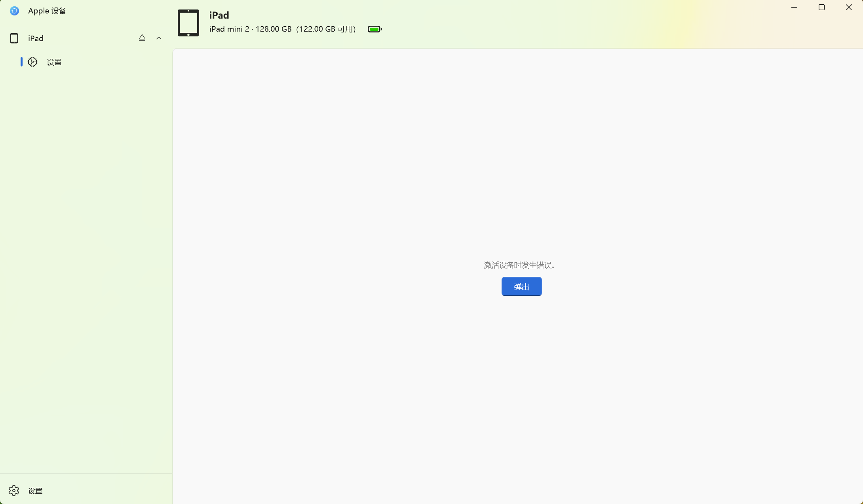Open app 设置 label at sidebar bottom
Viewport: 863px width, 504px height.
35,491
